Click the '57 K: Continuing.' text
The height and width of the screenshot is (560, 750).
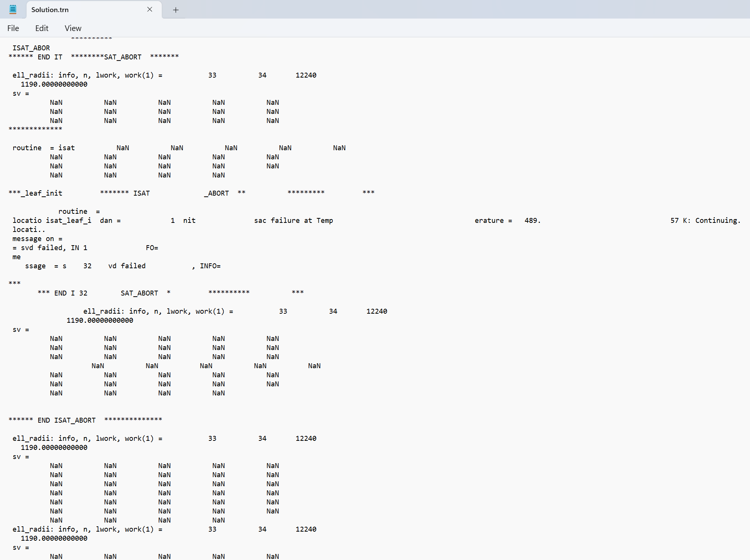[x=705, y=221]
